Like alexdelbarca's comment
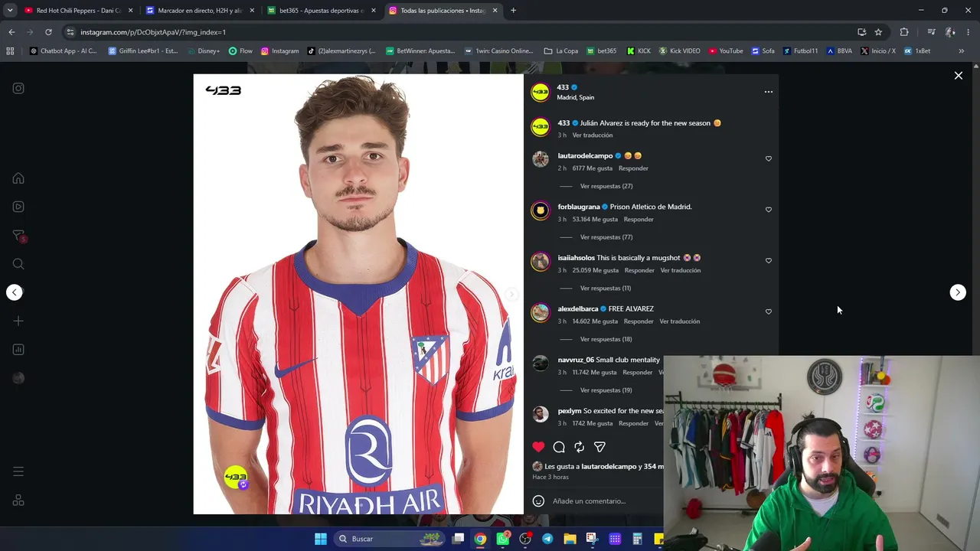Viewport: 980px width, 551px height. click(x=769, y=311)
